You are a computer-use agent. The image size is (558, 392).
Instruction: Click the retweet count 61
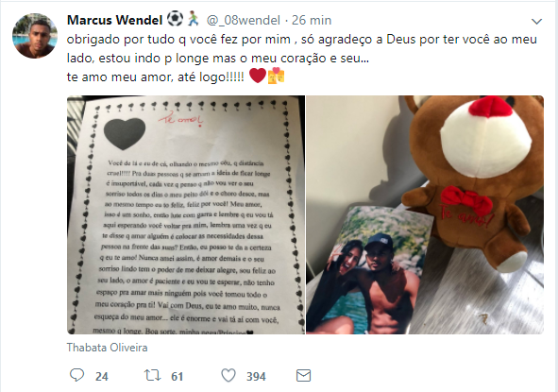click(177, 376)
